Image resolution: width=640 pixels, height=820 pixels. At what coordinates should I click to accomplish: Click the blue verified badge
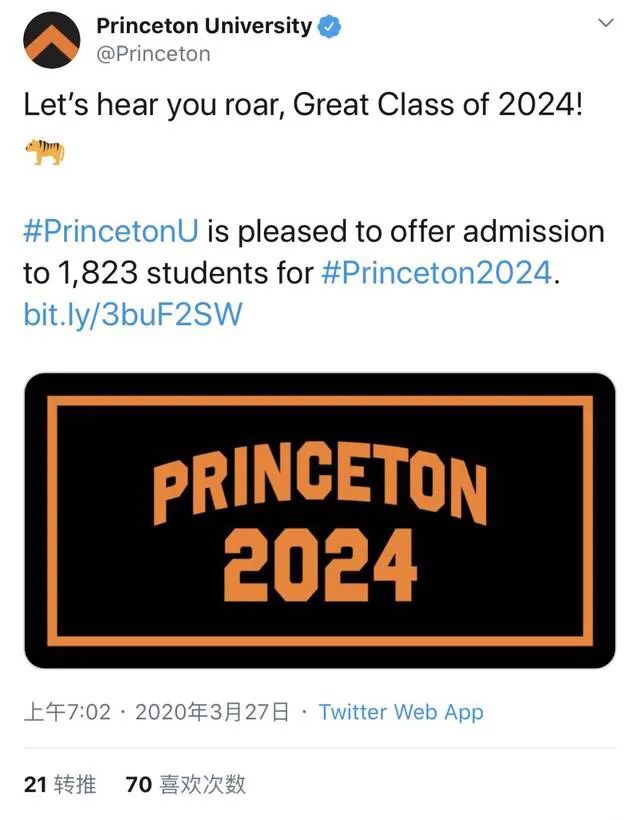(329, 26)
